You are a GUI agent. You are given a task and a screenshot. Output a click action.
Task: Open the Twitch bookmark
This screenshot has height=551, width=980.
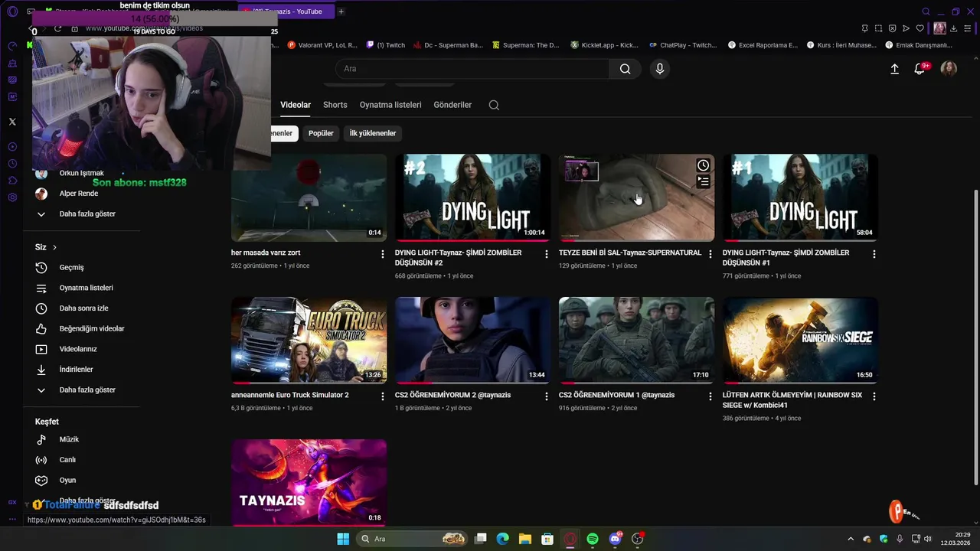tap(385, 45)
